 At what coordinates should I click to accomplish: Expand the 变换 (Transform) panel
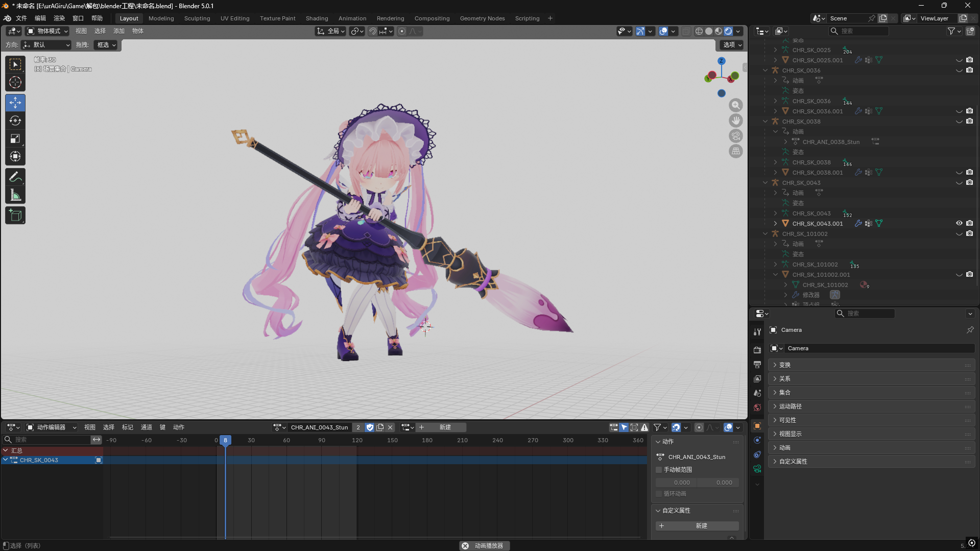click(785, 365)
